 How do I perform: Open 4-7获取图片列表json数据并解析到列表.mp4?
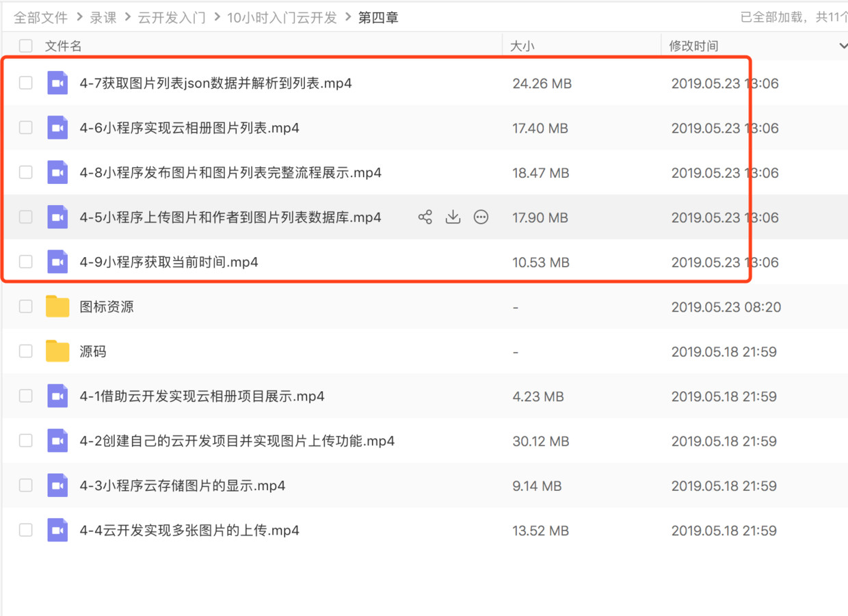[x=216, y=83]
